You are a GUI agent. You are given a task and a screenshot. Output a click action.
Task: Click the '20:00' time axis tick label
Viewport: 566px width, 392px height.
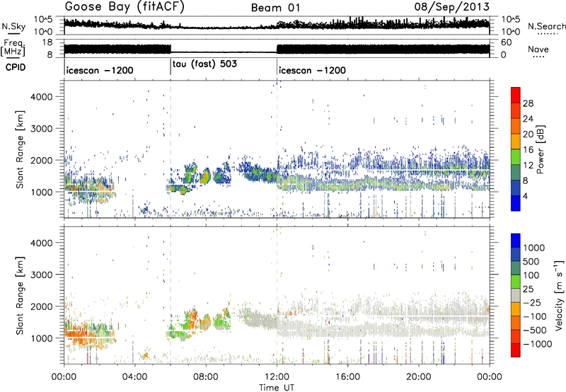click(x=419, y=377)
